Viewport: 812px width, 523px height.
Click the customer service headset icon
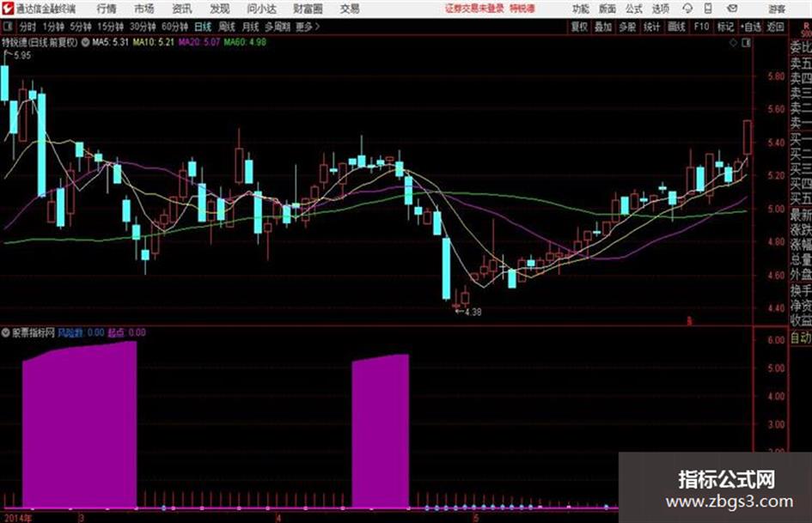coord(687,9)
